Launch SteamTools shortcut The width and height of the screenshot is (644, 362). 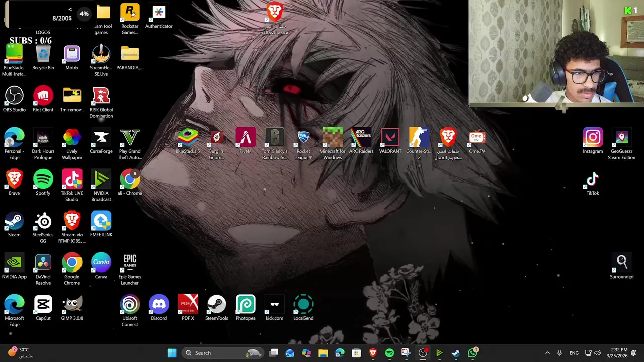(217, 308)
